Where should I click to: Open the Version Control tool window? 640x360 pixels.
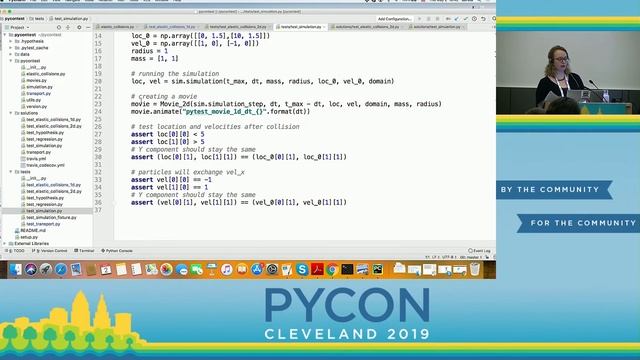point(50,251)
